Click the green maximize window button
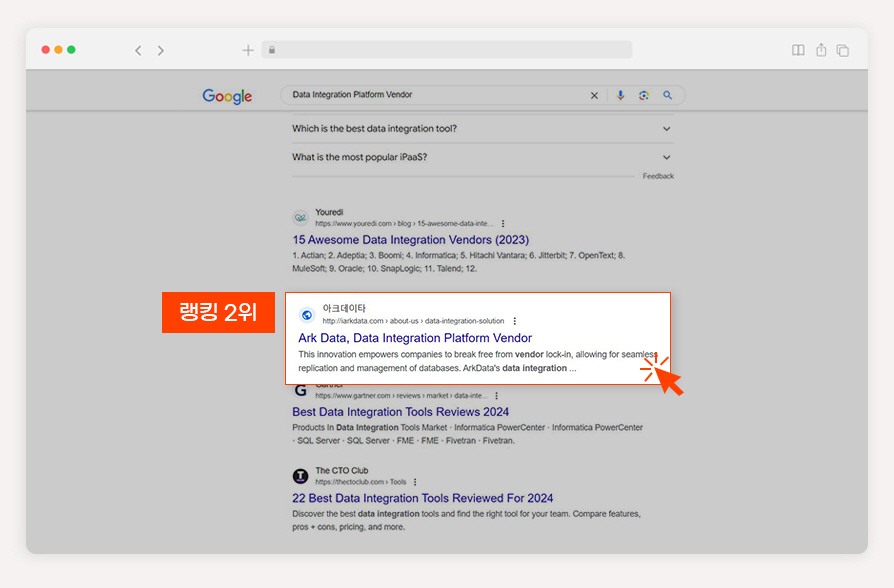 (71, 50)
